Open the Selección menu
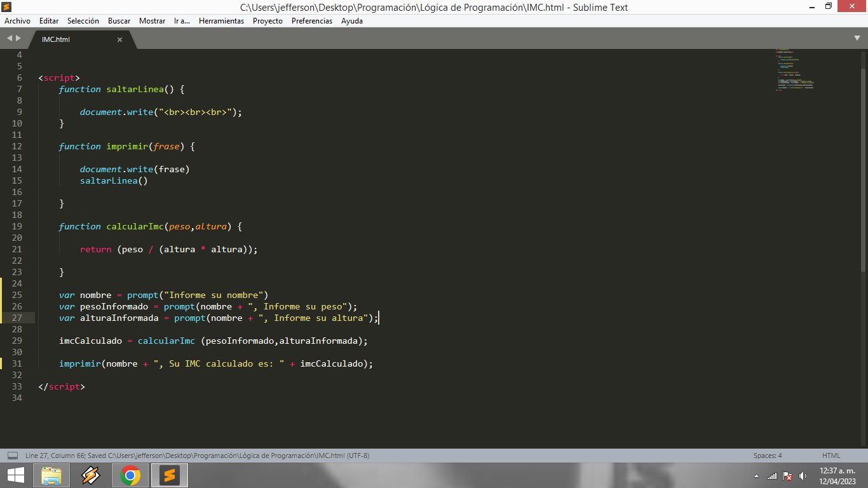Viewport: 868px width, 488px height. tap(83, 21)
